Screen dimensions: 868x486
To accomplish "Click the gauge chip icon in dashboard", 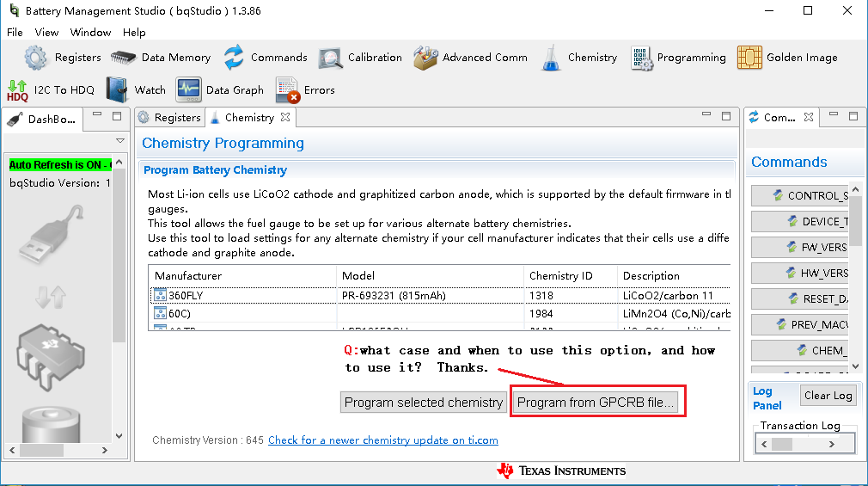I will click(x=51, y=356).
